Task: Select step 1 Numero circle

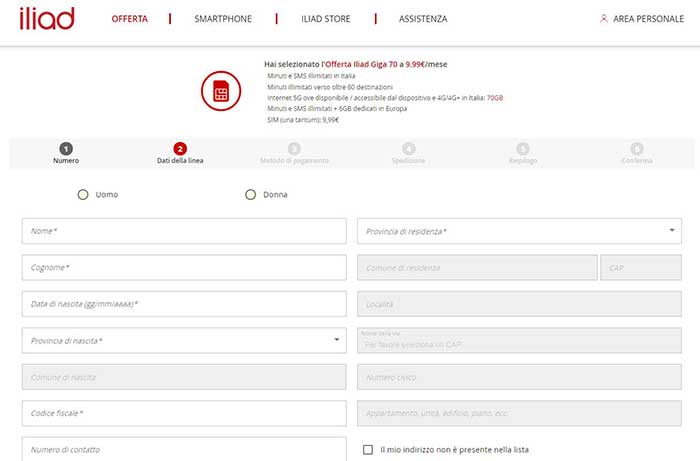Action: pyautogui.click(x=66, y=149)
